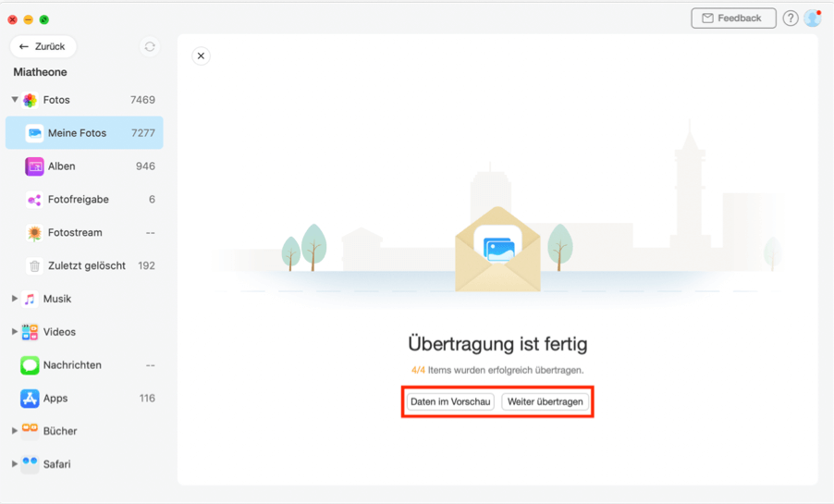Expand the Safari category
834x504 pixels.
coord(15,464)
